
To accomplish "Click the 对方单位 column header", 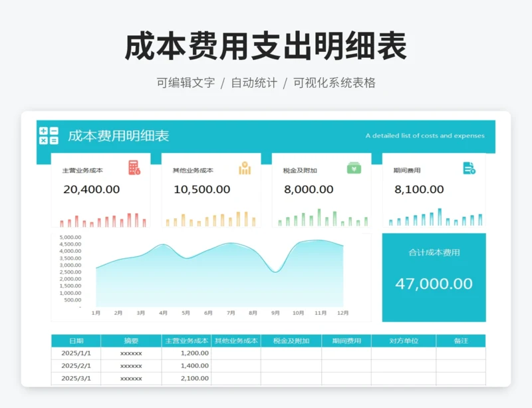I will (404, 341).
